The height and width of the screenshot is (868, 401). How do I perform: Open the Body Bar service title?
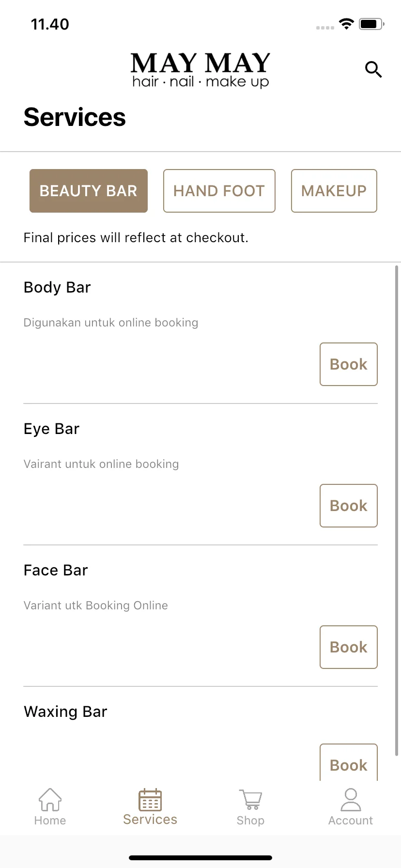pyautogui.click(x=57, y=287)
